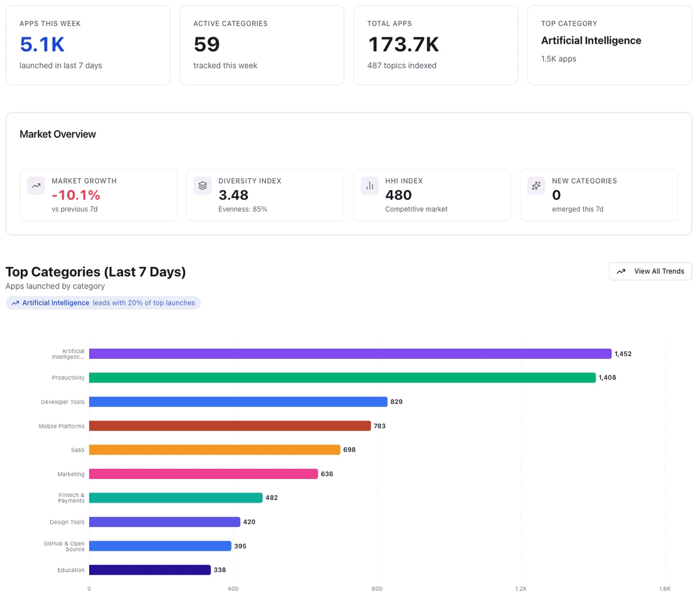The height and width of the screenshot is (598, 700).
Task: Click the Design Tools bar
Action: [x=164, y=522]
